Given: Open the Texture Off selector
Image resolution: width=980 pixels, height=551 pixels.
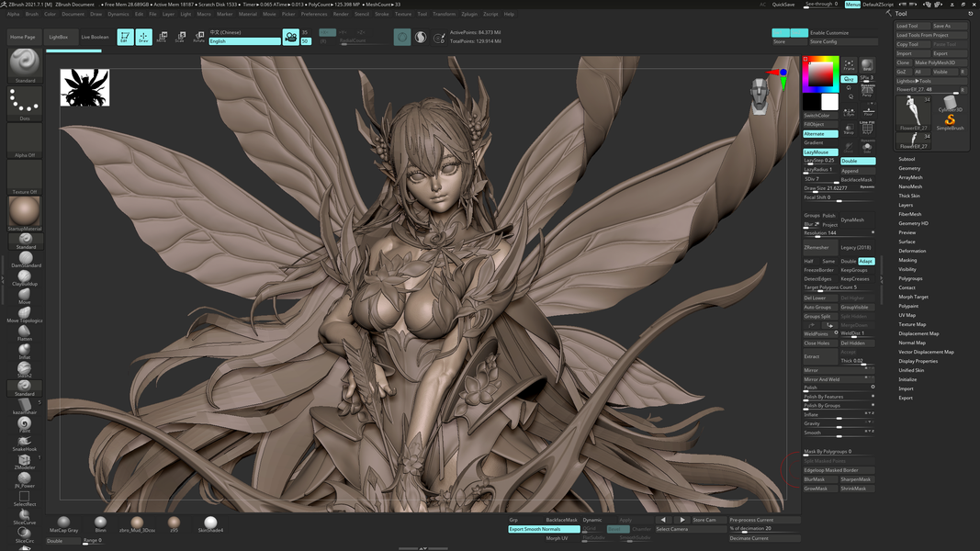Looking at the screenshot, I should click(25, 177).
